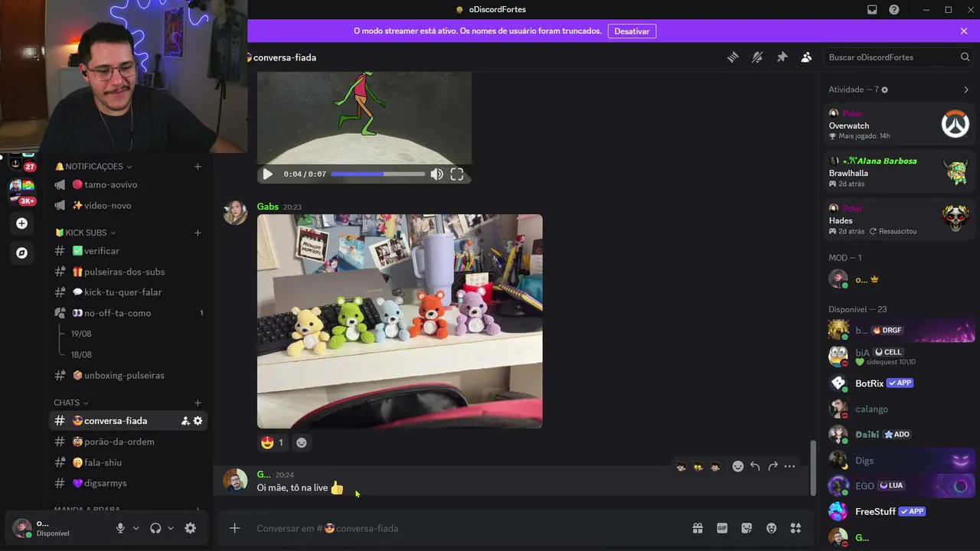Add a reaction below Gabs' image
Screen dimensions: 980x551
pos(302,442)
